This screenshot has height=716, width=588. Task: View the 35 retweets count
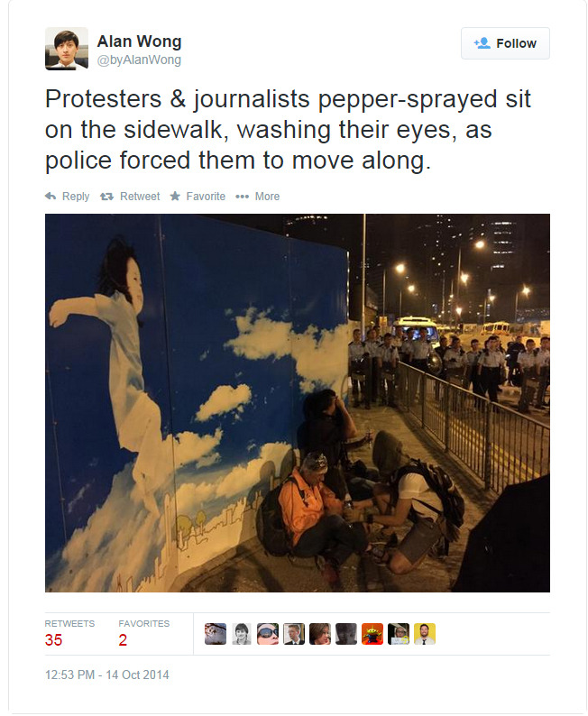(x=53, y=639)
